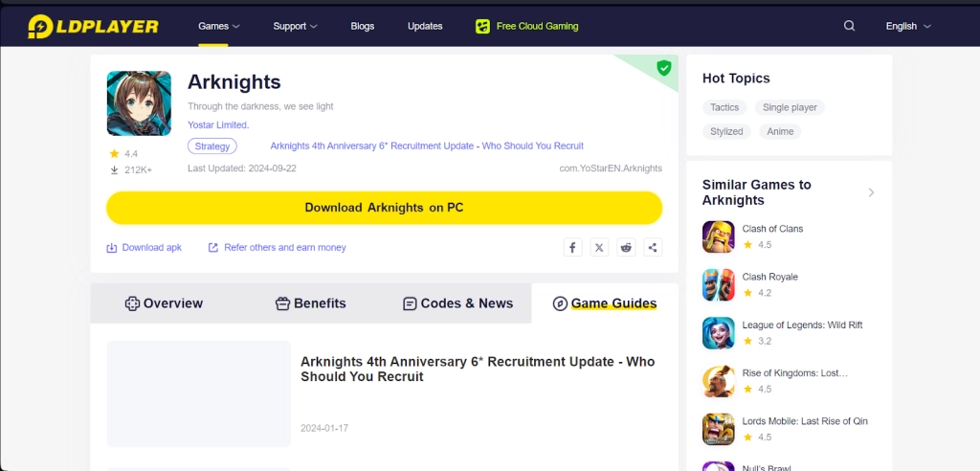
Task: Click the com.YoStarEN.Arknights package name
Action: pyautogui.click(x=611, y=168)
